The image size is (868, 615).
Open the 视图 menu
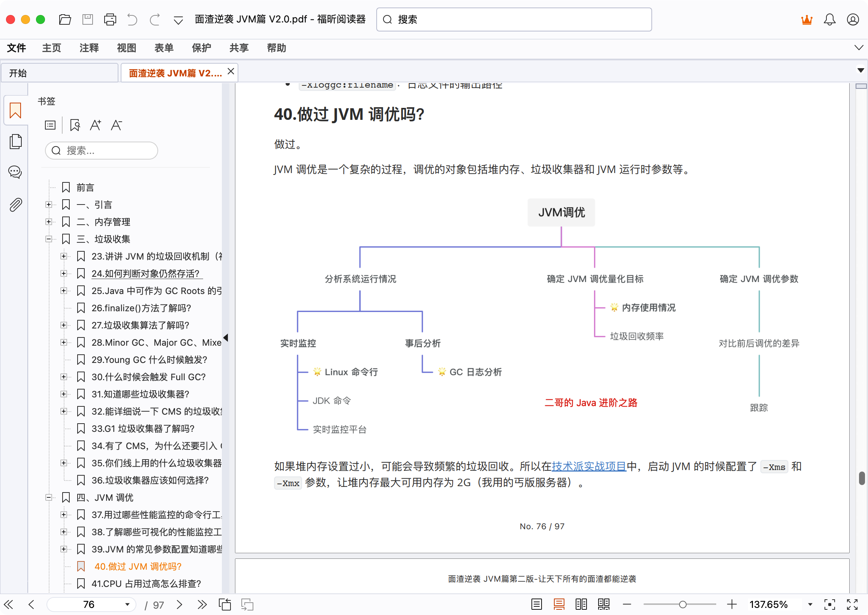click(126, 48)
